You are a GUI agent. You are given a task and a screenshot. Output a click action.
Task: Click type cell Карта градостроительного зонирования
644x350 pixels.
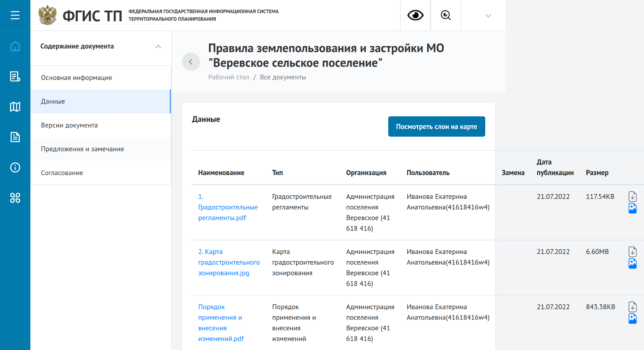pyautogui.click(x=303, y=262)
